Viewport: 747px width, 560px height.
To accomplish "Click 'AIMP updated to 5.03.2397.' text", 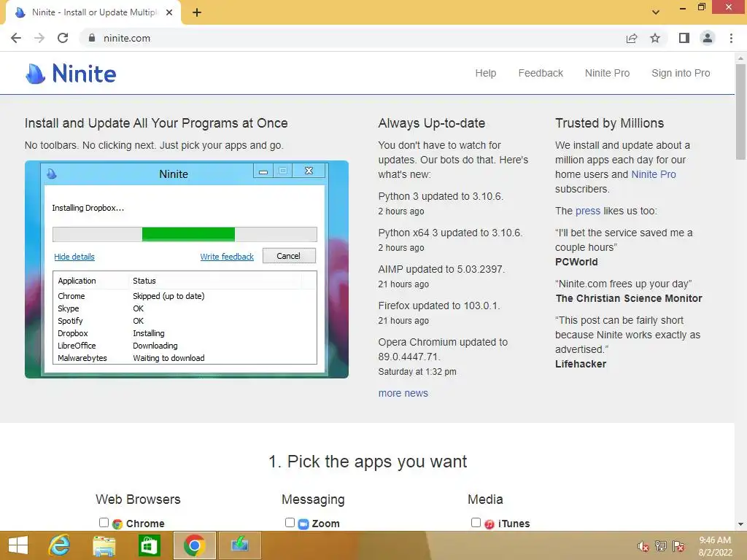I will click(441, 269).
